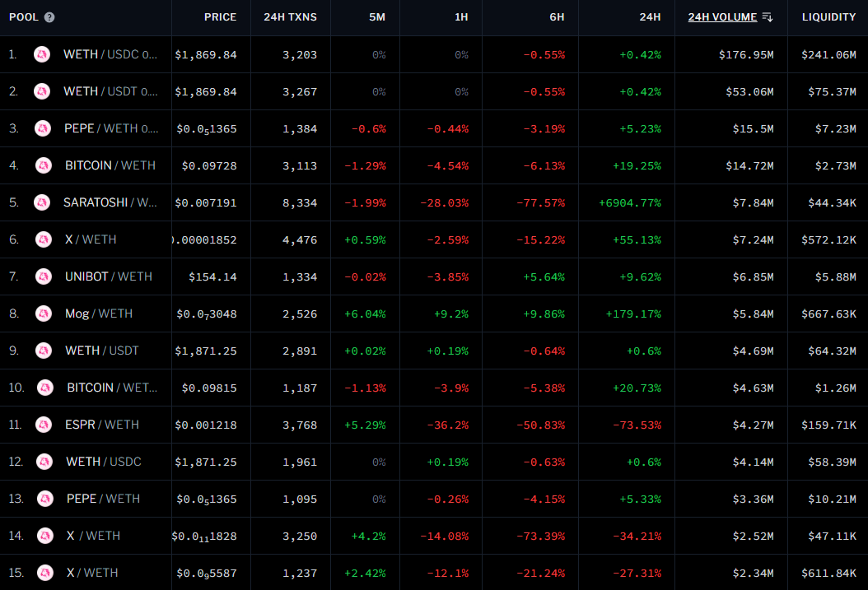Click the LIQUIDITY column header
The width and height of the screenshot is (868, 590).
tap(828, 17)
